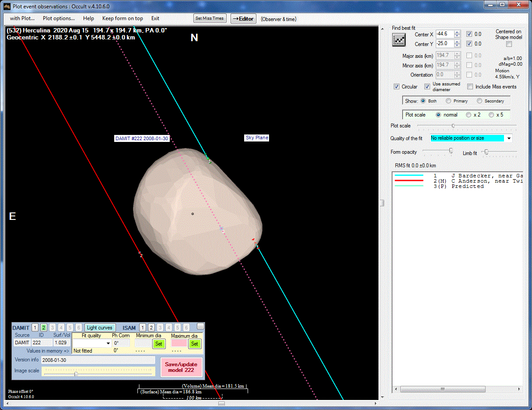Click the Find best fit plot icon
Image resolution: width=532 pixels, height=410 pixels.
[399, 40]
